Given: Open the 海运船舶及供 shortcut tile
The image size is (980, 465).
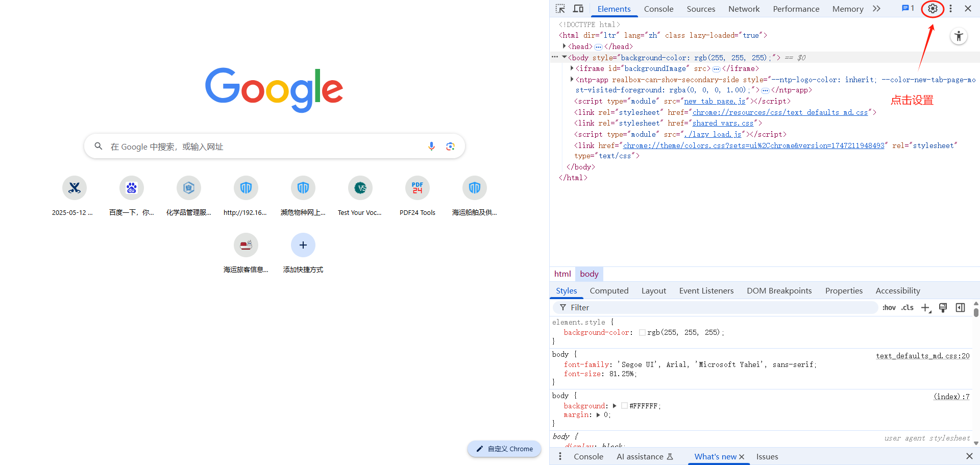Looking at the screenshot, I should (x=475, y=196).
